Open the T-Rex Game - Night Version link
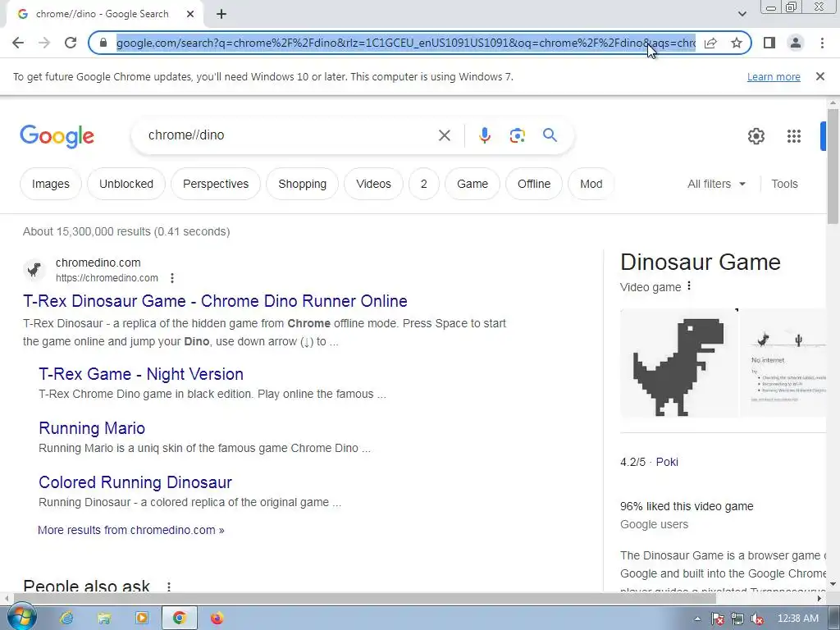This screenshot has width=840, height=630. point(141,374)
